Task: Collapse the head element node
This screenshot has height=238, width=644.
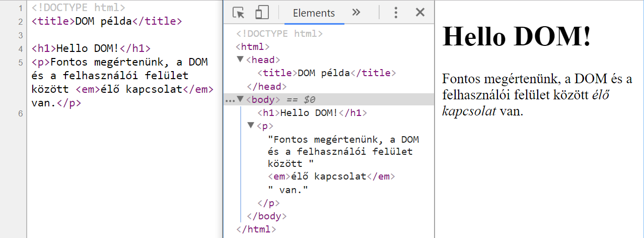Action: (x=240, y=60)
